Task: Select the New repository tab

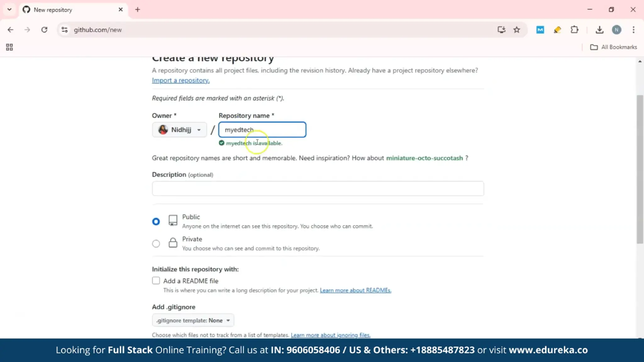Action: point(73,10)
